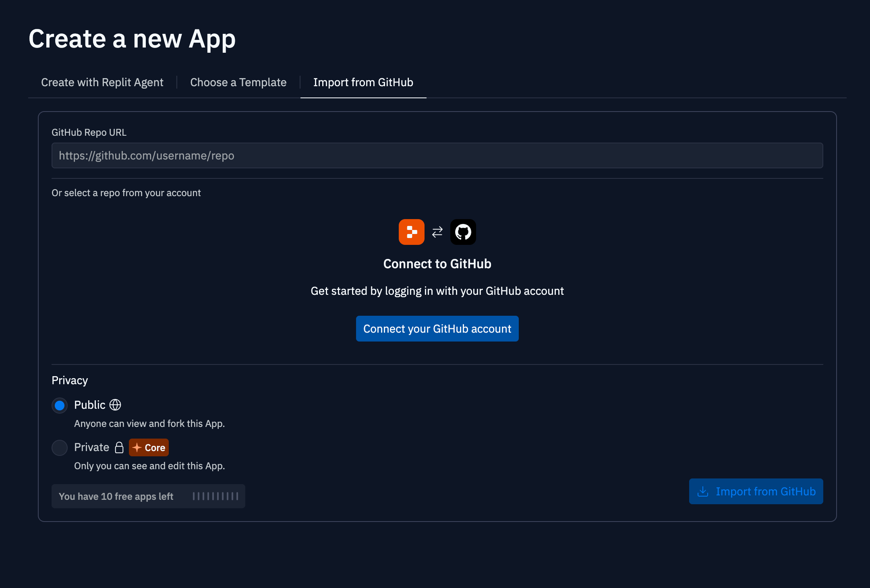870x588 pixels.
Task: Switch to Create with Replit Agent tab
Action: (102, 83)
